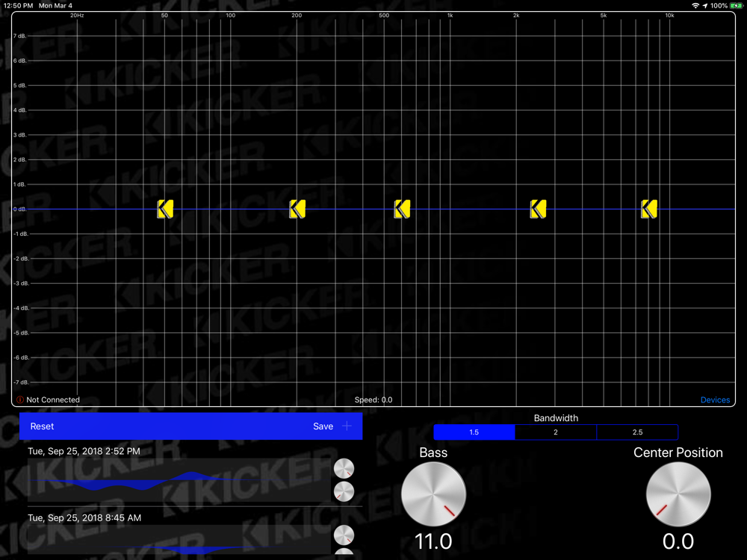Click the Not Connected warning icon
Image resolution: width=747 pixels, height=560 pixels.
click(x=20, y=399)
